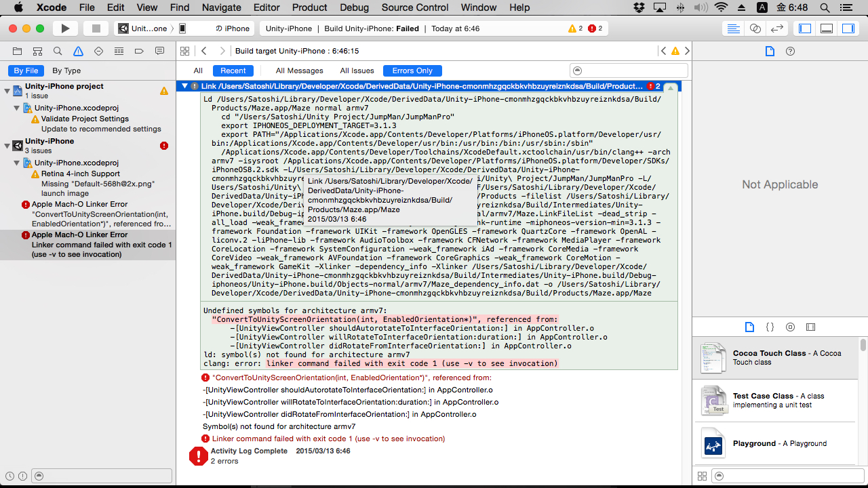Open Spotlight search in menu bar
This screenshot has width=868, height=488.
(x=825, y=7)
